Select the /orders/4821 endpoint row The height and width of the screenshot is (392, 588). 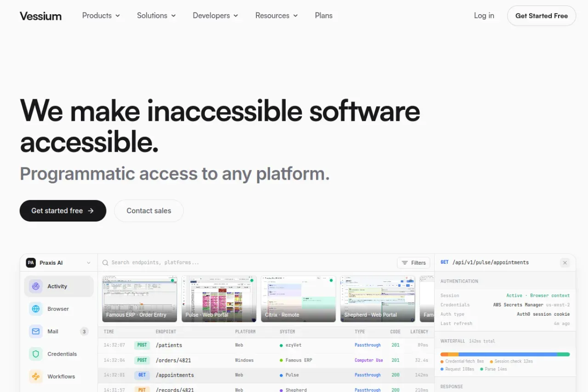(266, 360)
